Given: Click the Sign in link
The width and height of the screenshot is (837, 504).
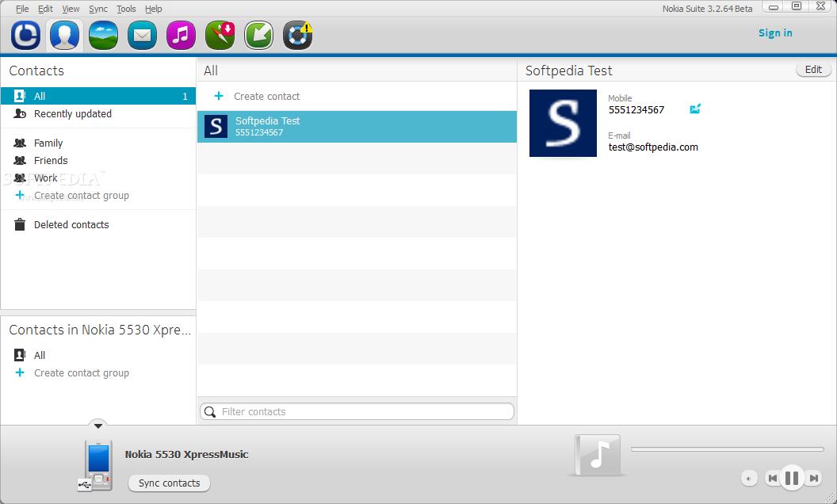Looking at the screenshot, I should pos(774,33).
